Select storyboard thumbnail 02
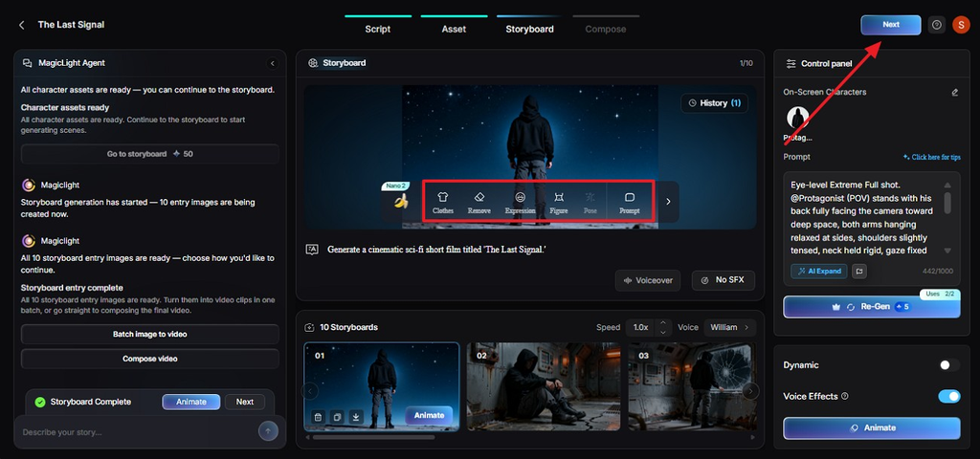 tap(544, 386)
